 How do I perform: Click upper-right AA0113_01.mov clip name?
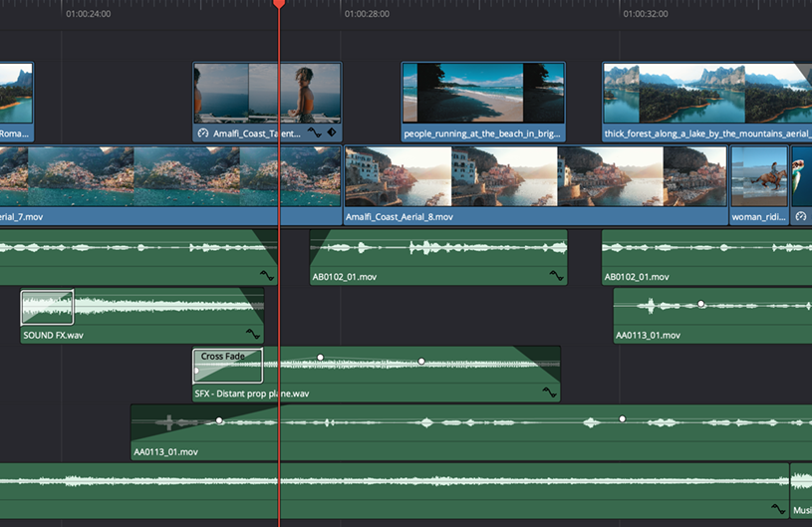648,336
